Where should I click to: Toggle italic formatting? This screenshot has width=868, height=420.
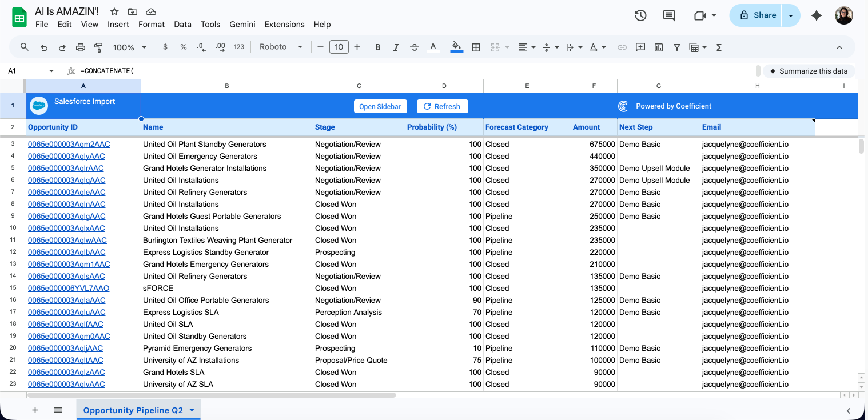[x=396, y=47]
